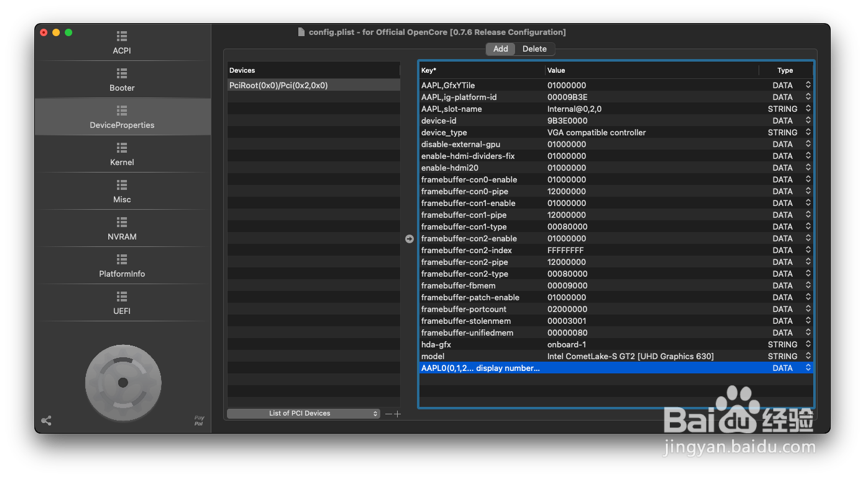Click the Internal@0,2,0 slot-name value
Image resolution: width=864 pixels, height=477 pixels.
574,109
